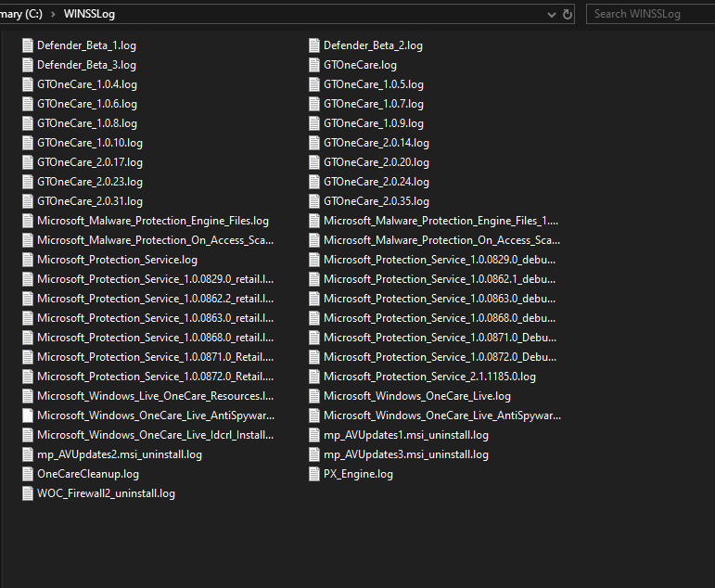
Task: Select Microsoft_Protection_Service_1.0.0862.1_debu file
Action: [x=432, y=279]
